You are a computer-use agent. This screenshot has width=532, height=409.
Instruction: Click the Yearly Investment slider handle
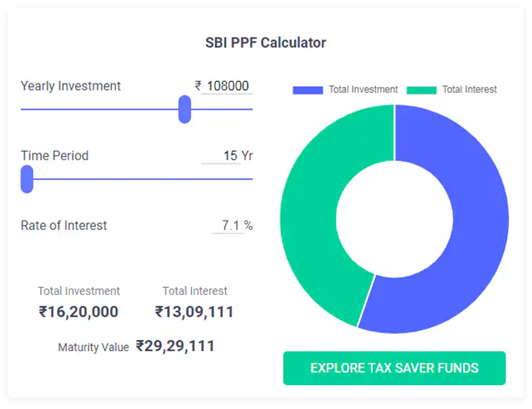(184, 109)
